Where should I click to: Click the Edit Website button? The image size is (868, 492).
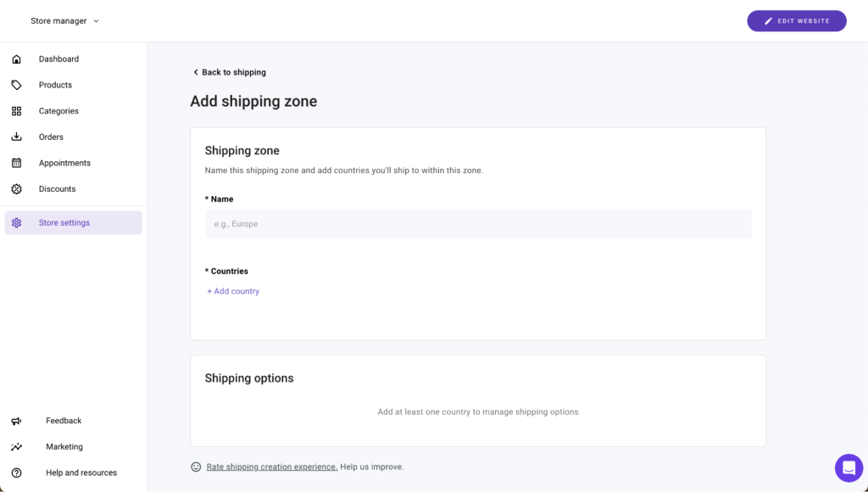click(x=796, y=20)
